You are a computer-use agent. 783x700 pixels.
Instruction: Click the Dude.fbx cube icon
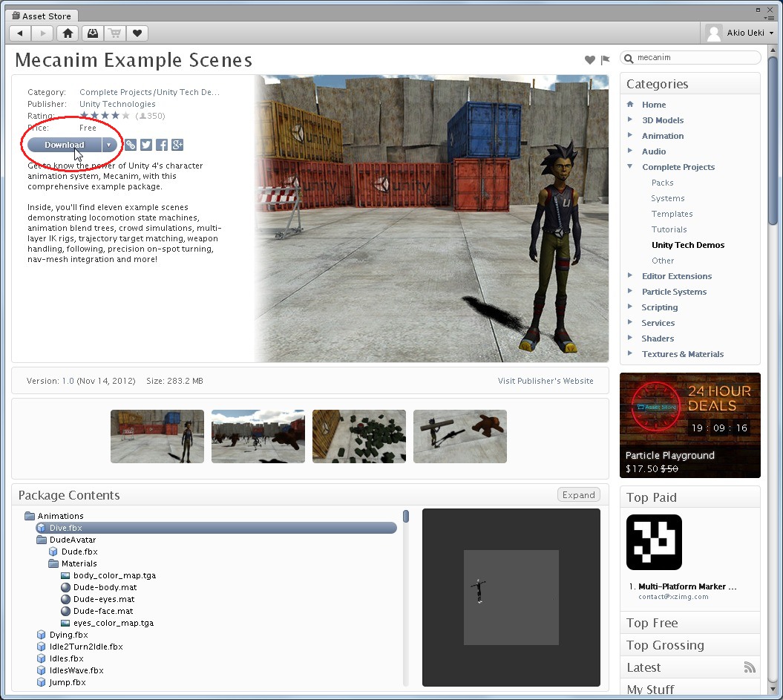tap(53, 552)
